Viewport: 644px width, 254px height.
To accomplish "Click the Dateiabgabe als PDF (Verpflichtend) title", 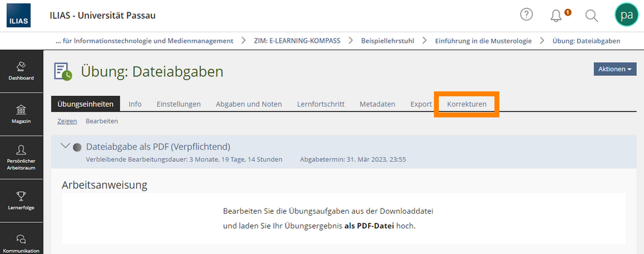I will pyautogui.click(x=158, y=147).
